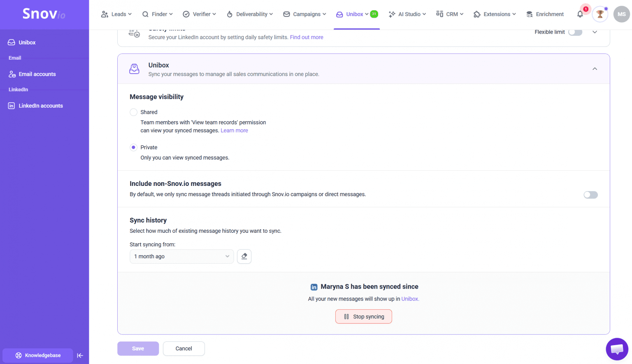The width and height of the screenshot is (632, 364).
Task: Click the Snov.io logo
Action: 44,14
